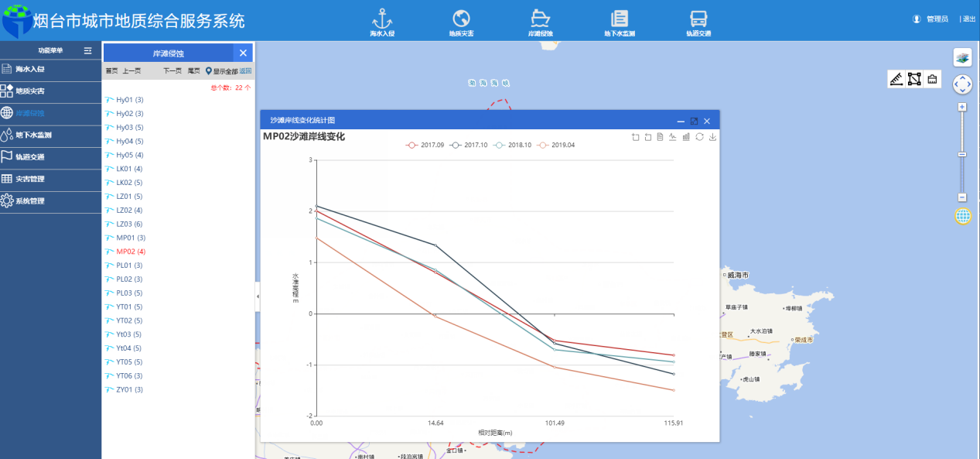Open the data view icon in the chart toolbar

click(x=659, y=136)
